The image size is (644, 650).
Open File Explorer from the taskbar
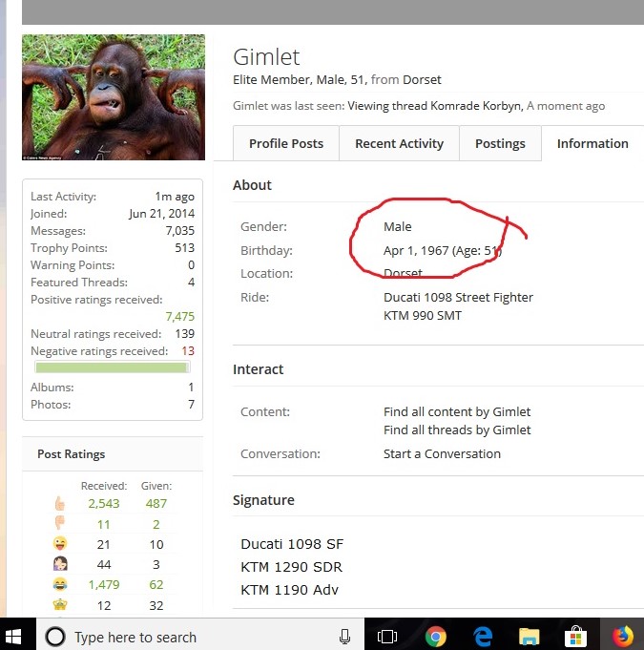pyautogui.click(x=530, y=636)
